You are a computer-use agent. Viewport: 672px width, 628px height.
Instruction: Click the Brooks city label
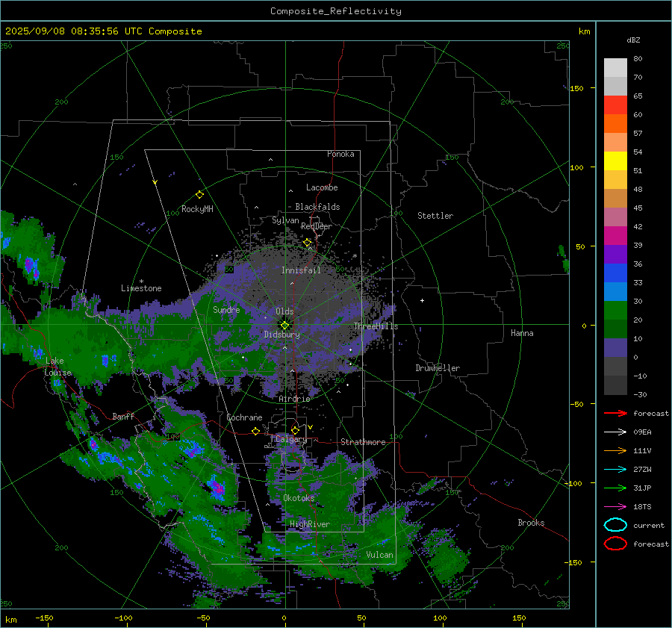point(531,523)
